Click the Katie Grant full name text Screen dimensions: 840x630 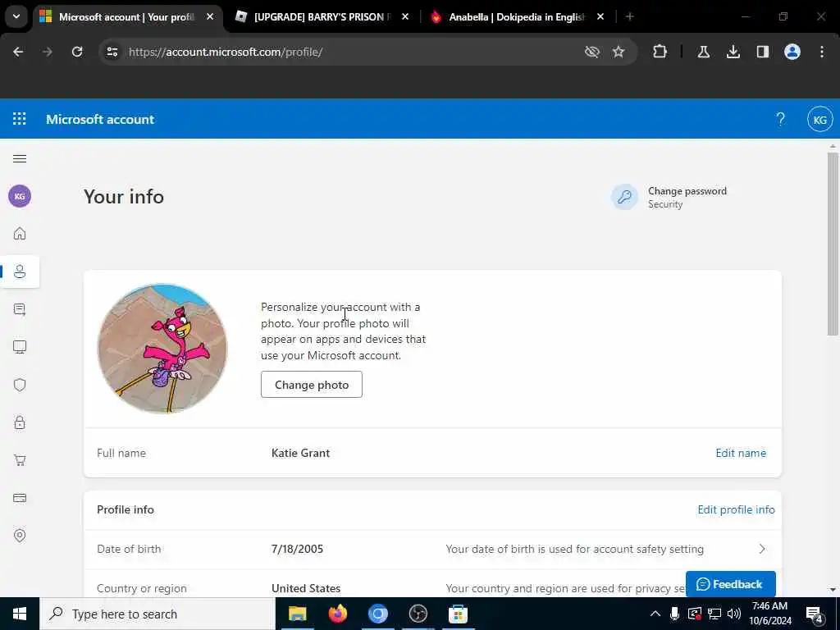point(300,453)
